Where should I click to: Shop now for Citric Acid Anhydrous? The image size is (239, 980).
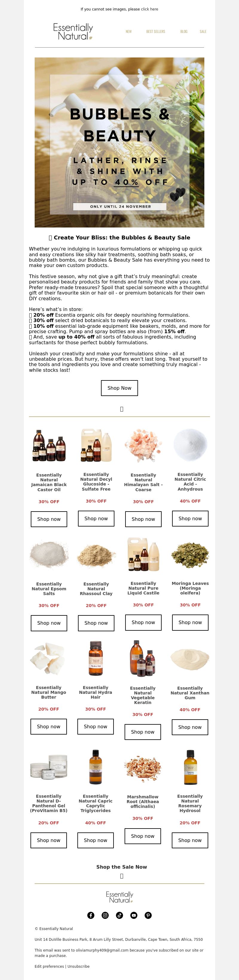click(190, 518)
